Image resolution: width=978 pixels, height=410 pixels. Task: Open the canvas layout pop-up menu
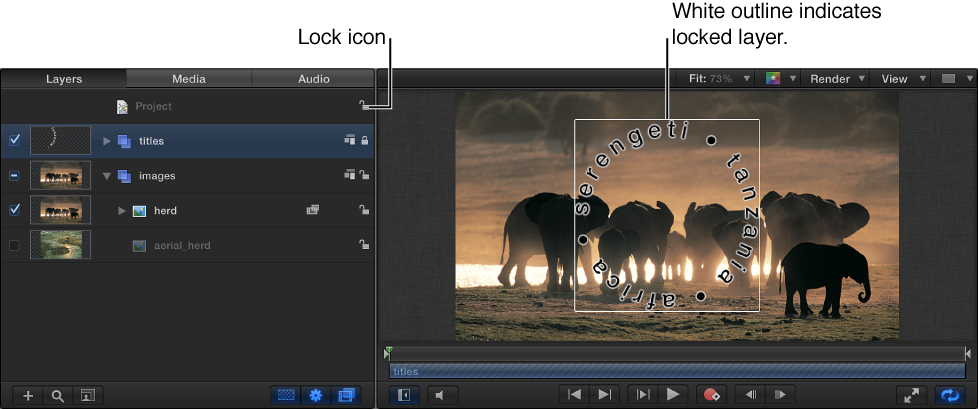tap(956, 79)
